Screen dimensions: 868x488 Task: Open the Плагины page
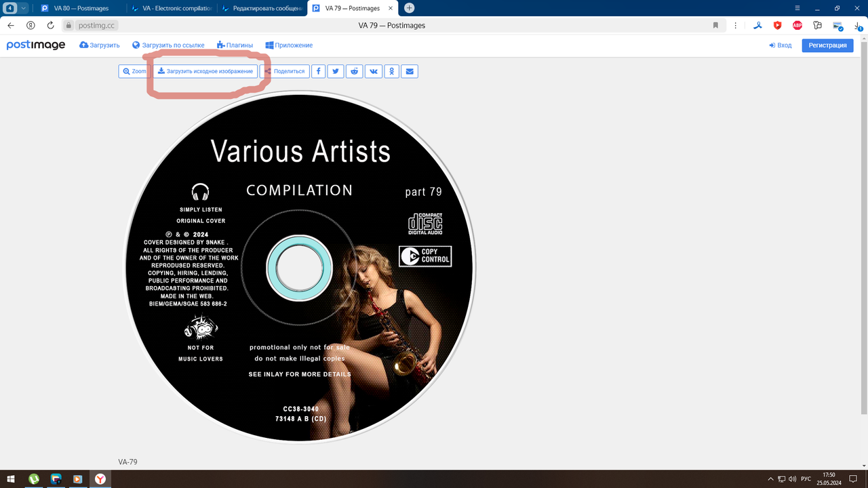point(235,45)
